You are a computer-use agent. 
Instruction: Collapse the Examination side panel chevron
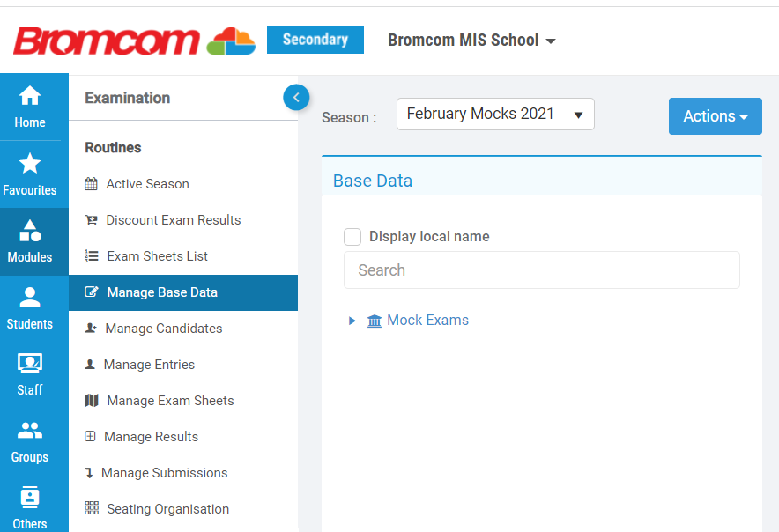click(296, 98)
